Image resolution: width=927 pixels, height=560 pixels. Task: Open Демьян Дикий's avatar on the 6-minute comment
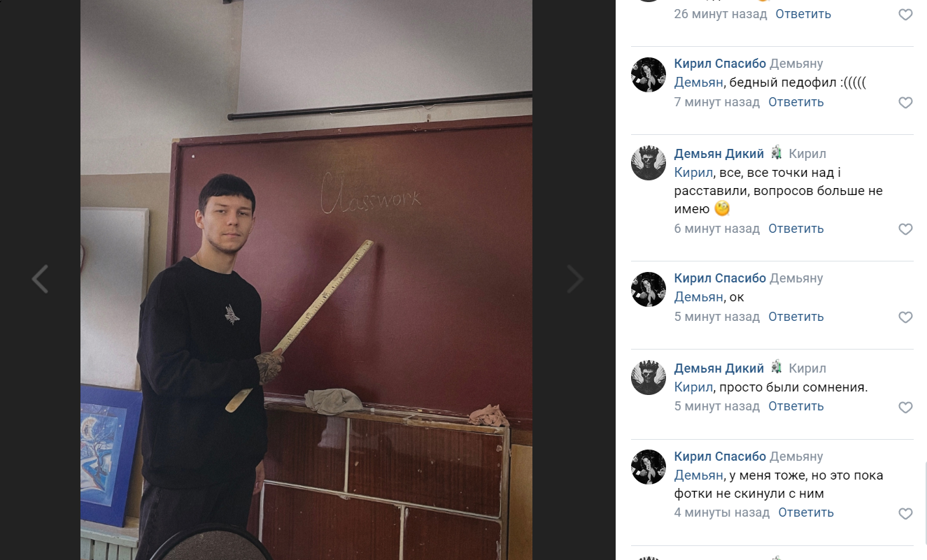(x=649, y=163)
